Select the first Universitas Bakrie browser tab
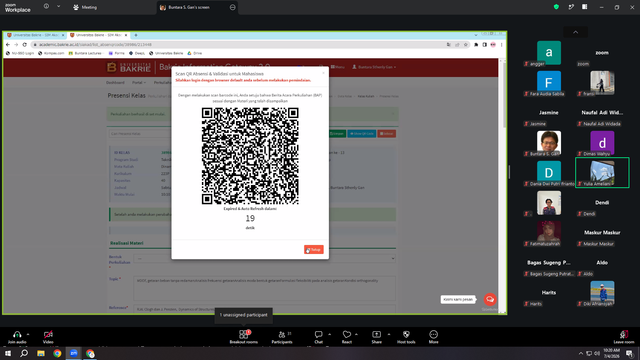640x360 pixels. 35,35
